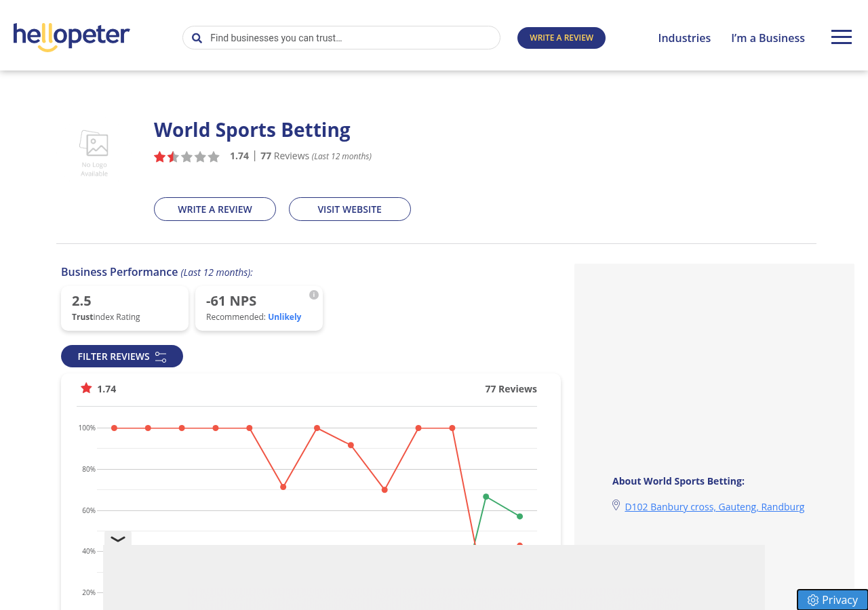868x610 pixels.
Task: Click the Unlikely recommended link
Action: pos(285,317)
